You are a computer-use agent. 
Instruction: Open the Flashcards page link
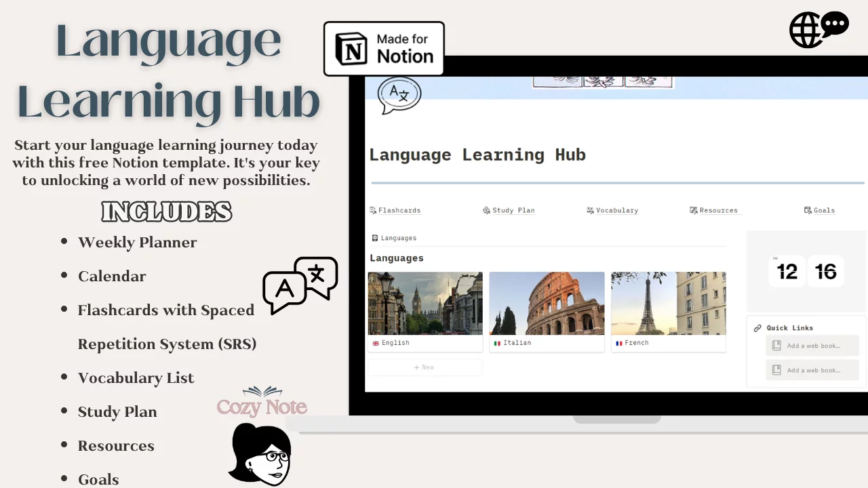pos(399,211)
